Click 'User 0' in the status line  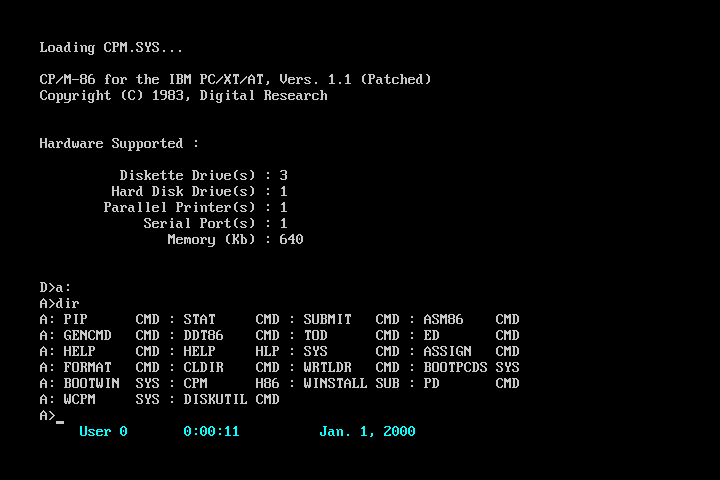tap(103, 432)
